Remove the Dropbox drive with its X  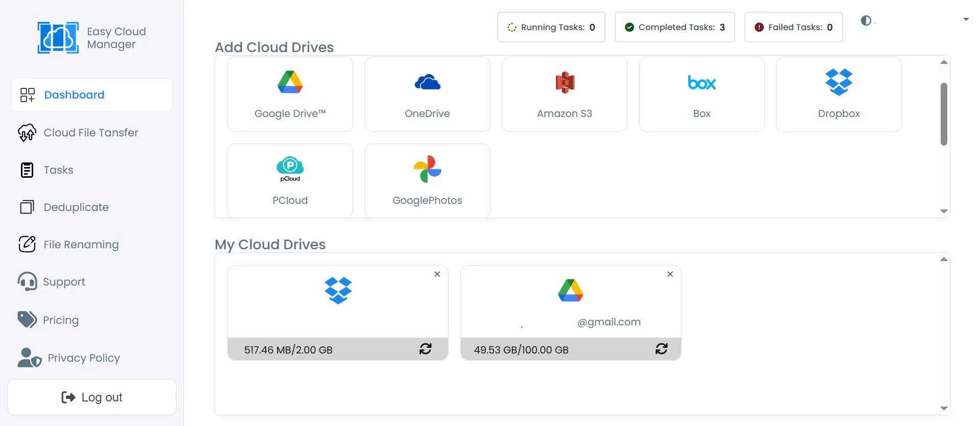(x=437, y=274)
